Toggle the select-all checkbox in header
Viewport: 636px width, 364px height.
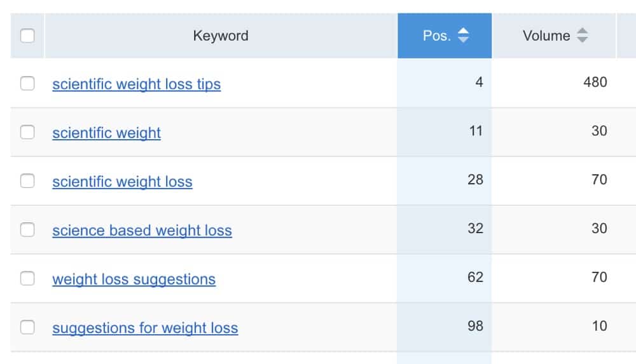27,36
